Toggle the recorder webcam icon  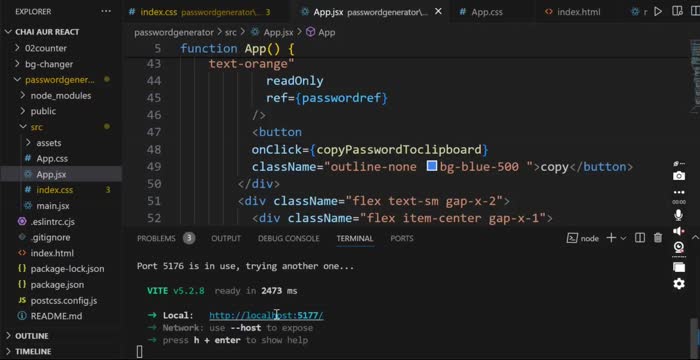click(x=679, y=248)
